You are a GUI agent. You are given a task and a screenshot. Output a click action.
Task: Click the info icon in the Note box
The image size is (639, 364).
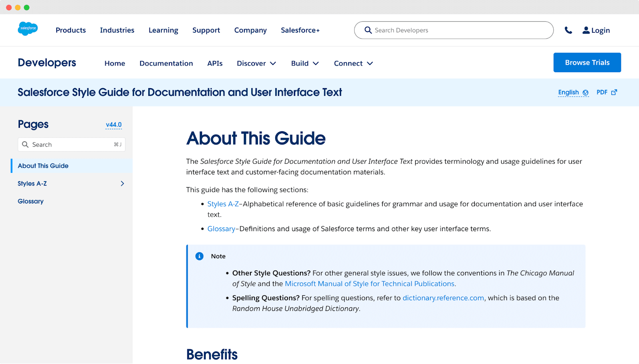click(199, 256)
